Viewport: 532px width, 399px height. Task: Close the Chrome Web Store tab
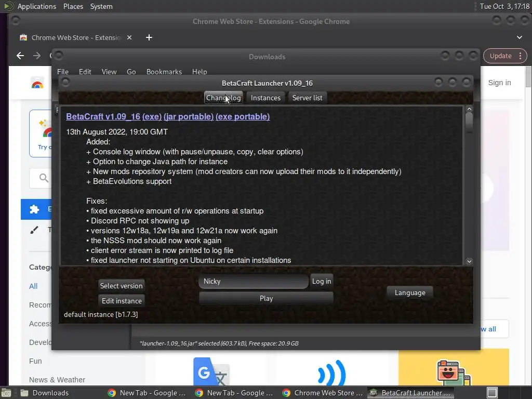pos(129,37)
